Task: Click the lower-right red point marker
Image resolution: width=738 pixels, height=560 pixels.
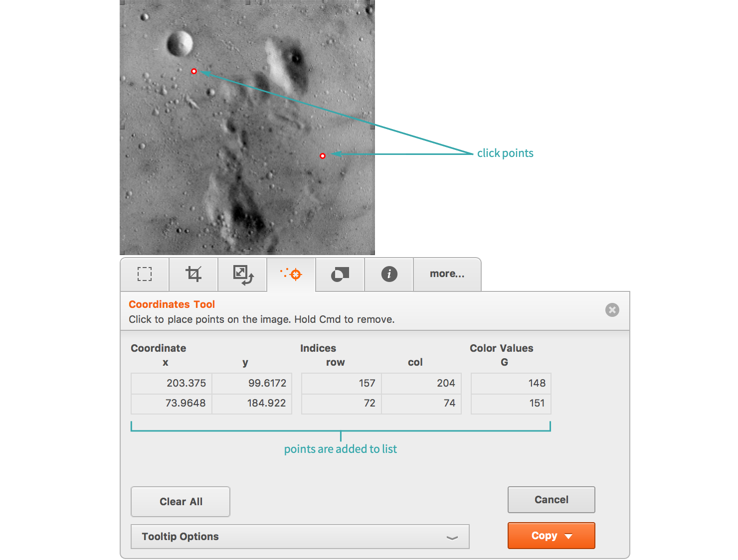Action: tap(323, 156)
